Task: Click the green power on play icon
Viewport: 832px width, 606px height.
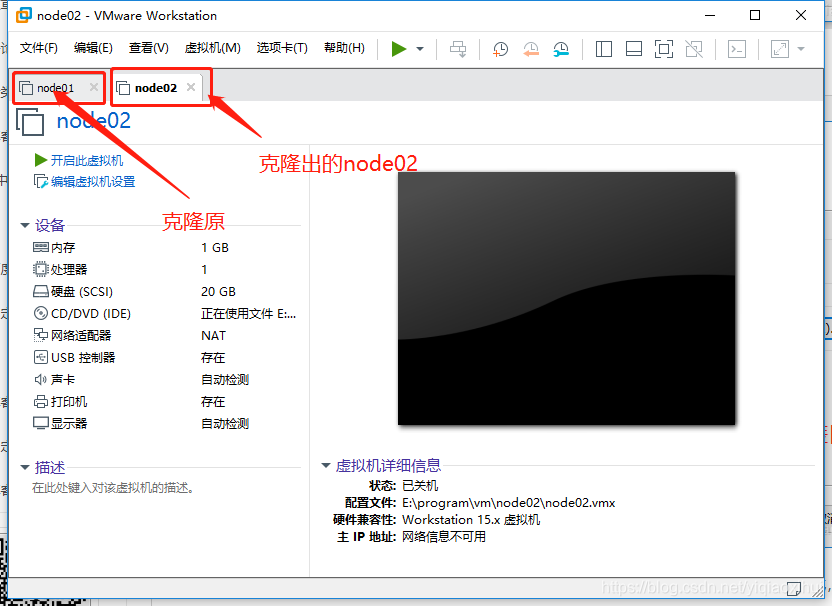Action: tap(398, 49)
